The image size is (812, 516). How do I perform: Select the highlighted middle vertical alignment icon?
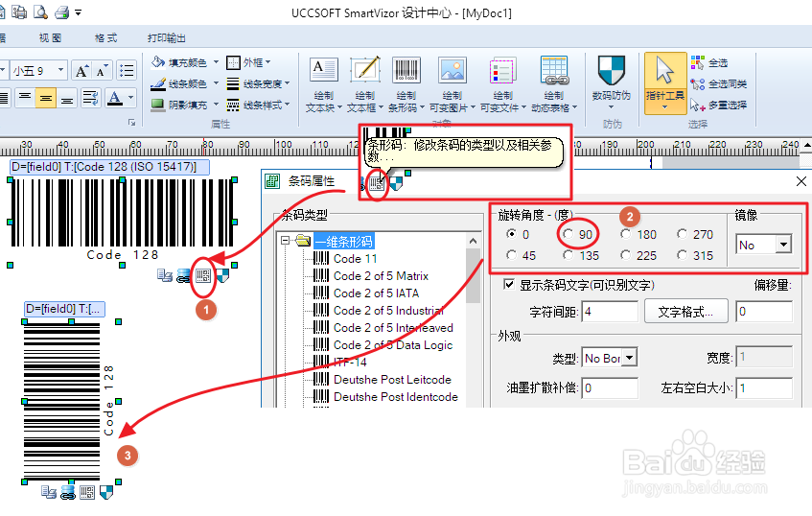46,98
